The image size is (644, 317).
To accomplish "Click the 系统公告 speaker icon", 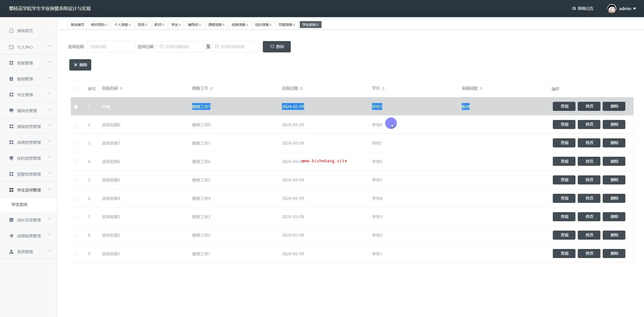I will [x=574, y=9].
